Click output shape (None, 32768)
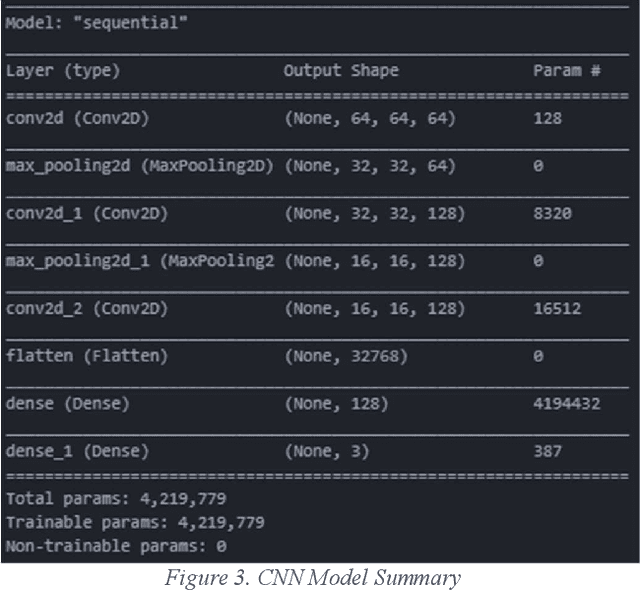Screen dimensions: 640x591 click(345, 356)
